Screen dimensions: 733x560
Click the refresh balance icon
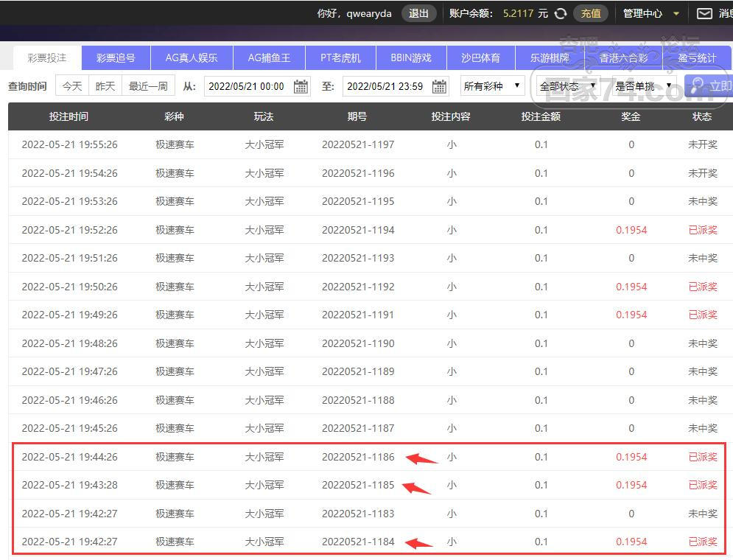click(x=561, y=13)
